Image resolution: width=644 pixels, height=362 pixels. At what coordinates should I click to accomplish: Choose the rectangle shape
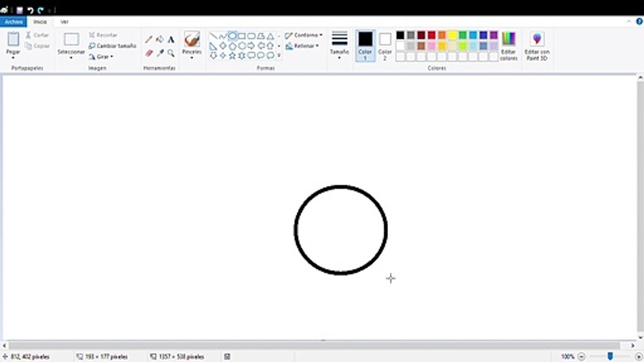click(242, 36)
